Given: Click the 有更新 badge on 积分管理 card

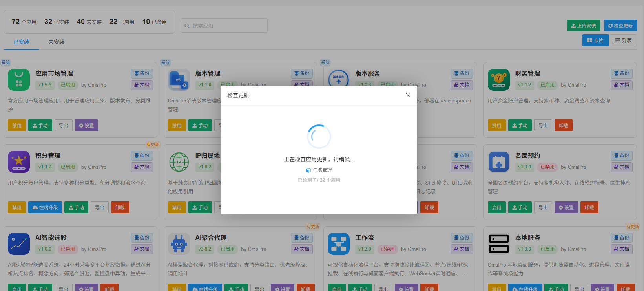Looking at the screenshot, I should click(153, 145).
